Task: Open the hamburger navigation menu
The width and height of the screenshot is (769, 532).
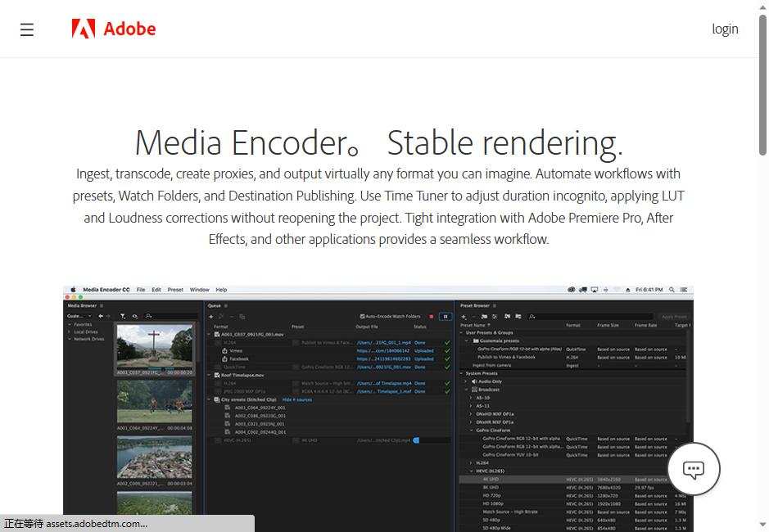Action: (27, 29)
